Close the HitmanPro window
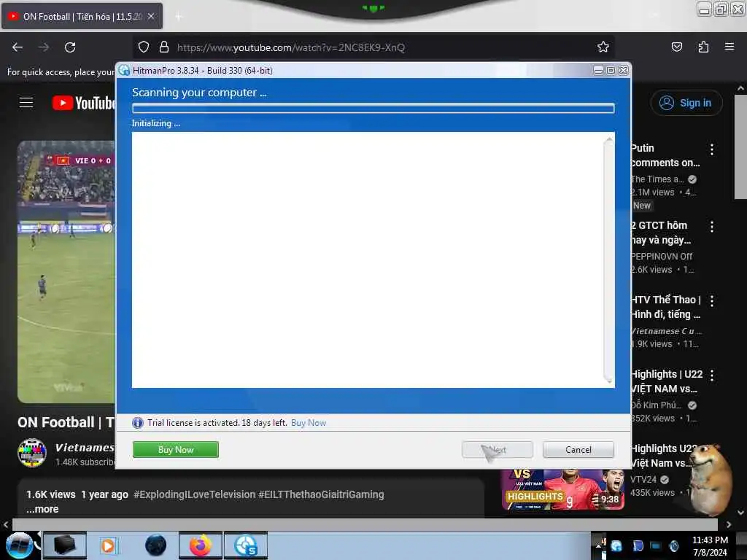The width and height of the screenshot is (747, 560). tap(623, 71)
